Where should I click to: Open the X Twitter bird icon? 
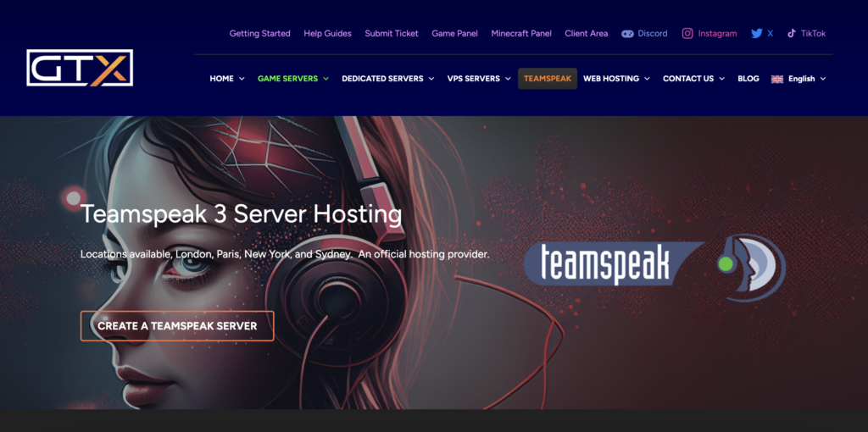(756, 34)
